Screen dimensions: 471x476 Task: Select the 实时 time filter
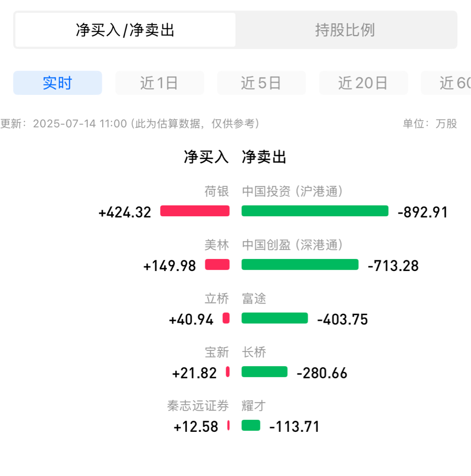[58, 83]
